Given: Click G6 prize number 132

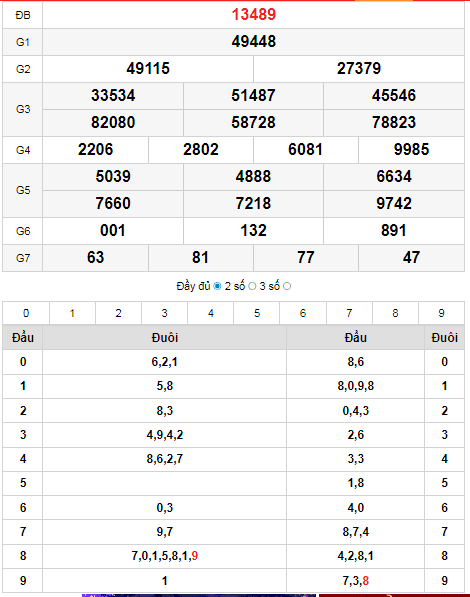Looking at the screenshot, I should 254,231.
